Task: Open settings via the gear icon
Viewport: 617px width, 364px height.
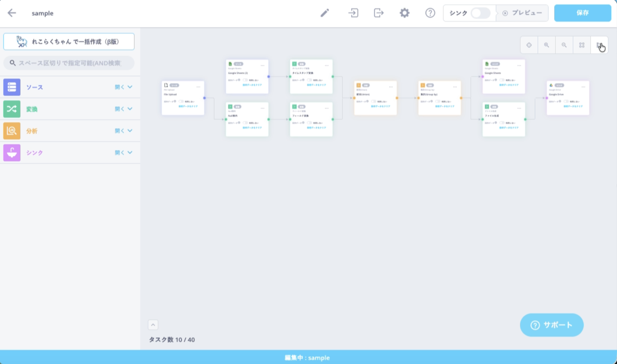Action: [405, 13]
